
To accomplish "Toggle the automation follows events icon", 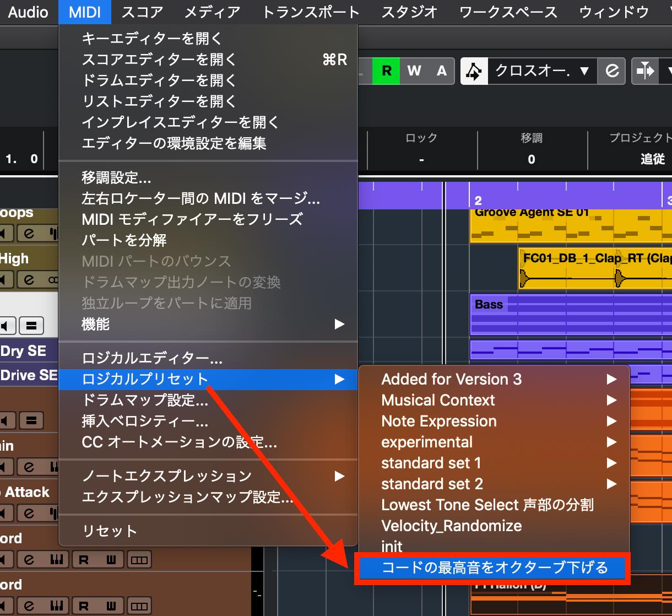I will coord(474,71).
